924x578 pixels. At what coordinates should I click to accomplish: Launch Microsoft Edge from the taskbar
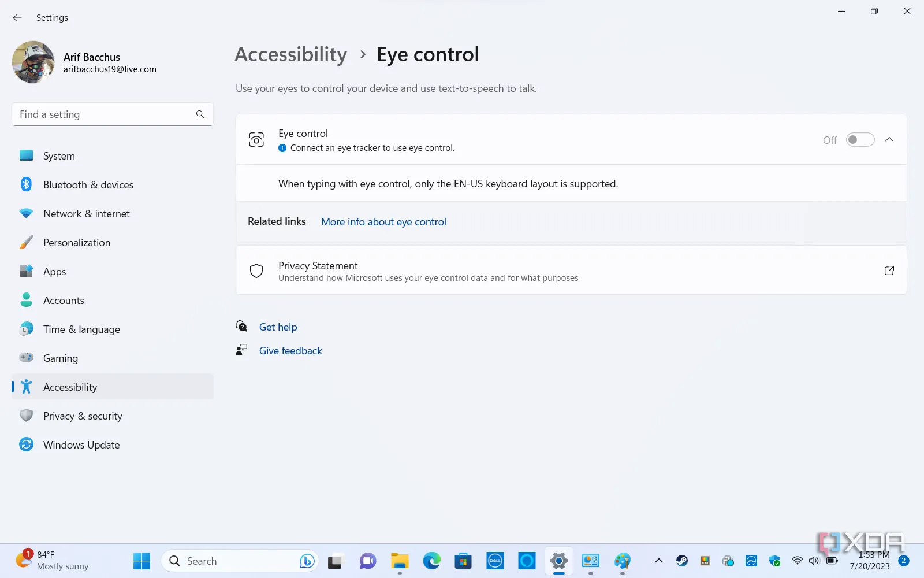click(431, 560)
